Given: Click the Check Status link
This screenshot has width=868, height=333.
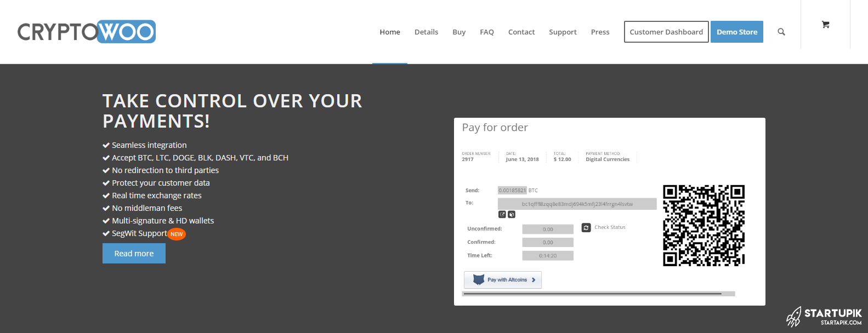Looking at the screenshot, I should tap(610, 227).
